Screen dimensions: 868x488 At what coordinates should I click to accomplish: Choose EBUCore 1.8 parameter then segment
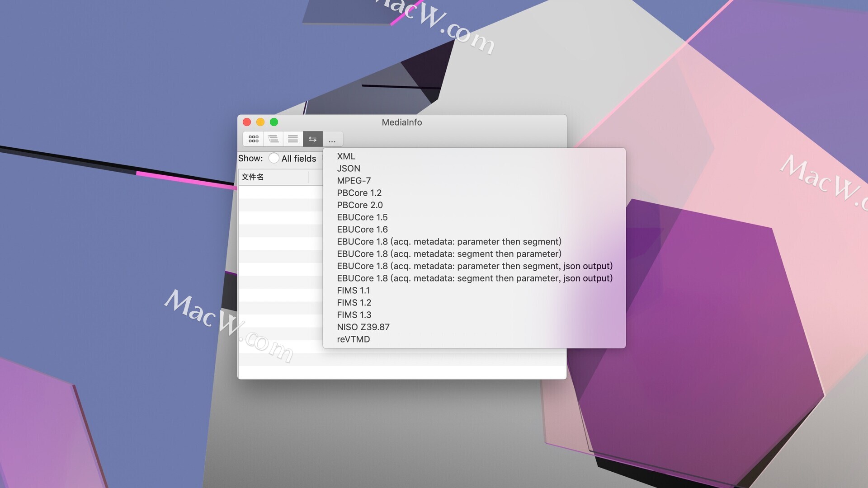coord(474,242)
